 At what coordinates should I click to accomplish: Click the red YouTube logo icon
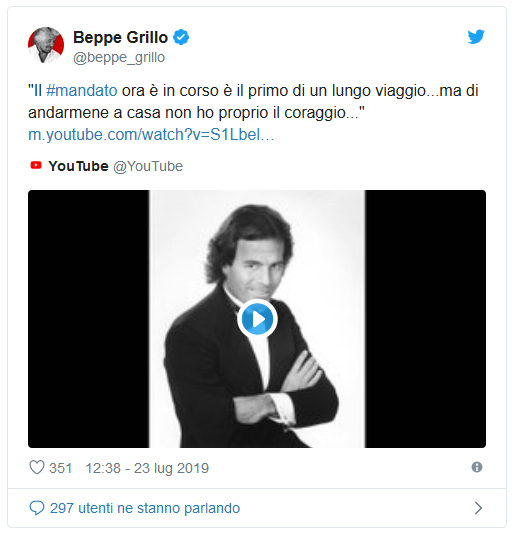pyautogui.click(x=36, y=165)
